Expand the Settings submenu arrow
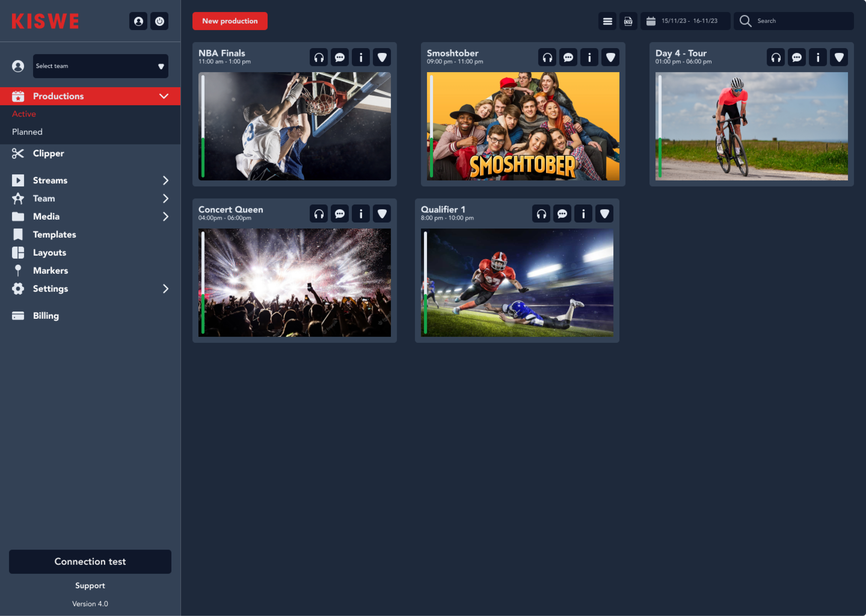The width and height of the screenshot is (866, 616). click(165, 289)
